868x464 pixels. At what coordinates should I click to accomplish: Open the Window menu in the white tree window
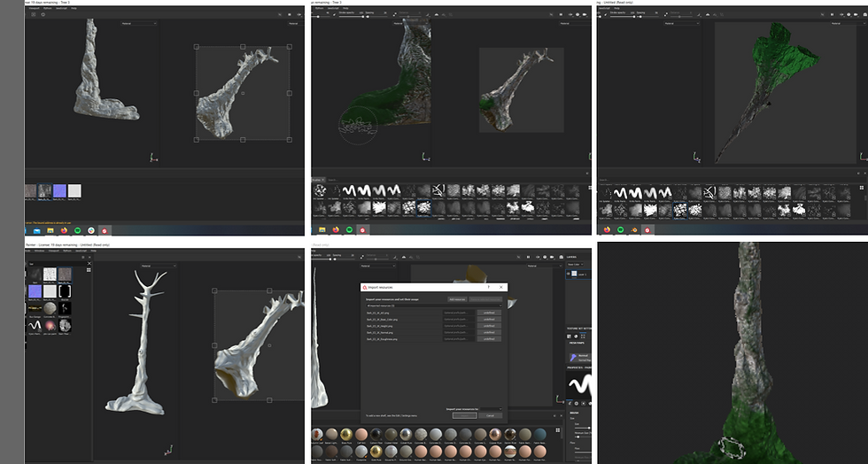[40, 251]
